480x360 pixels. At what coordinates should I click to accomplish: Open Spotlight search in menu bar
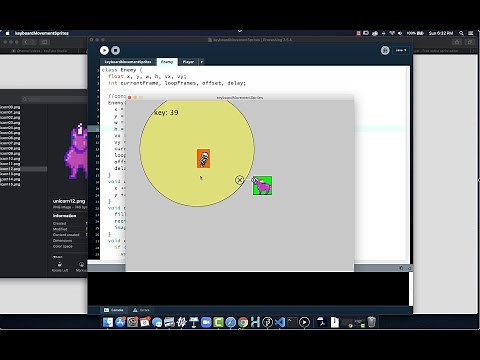point(461,33)
